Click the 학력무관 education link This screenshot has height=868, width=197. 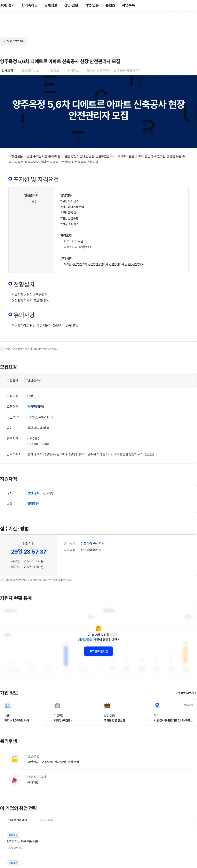[33, 504]
